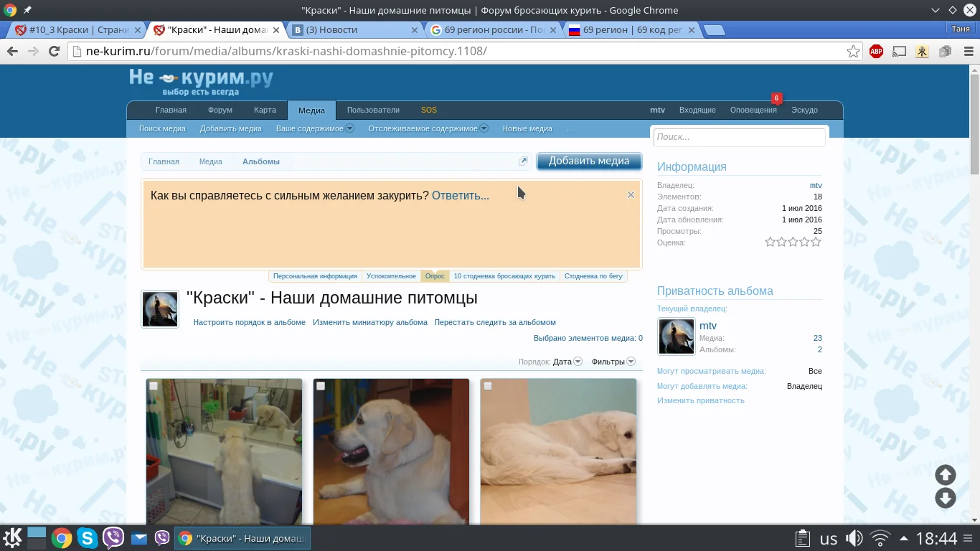Open Skype from the taskbar
Image resolution: width=980 pixels, height=551 pixels.
(88, 538)
